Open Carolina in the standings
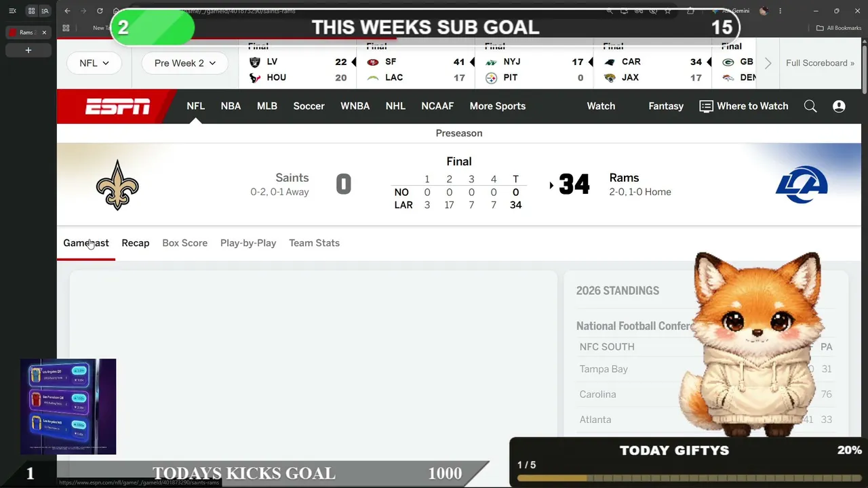Viewport: 868px width, 488px height. pyautogui.click(x=597, y=394)
